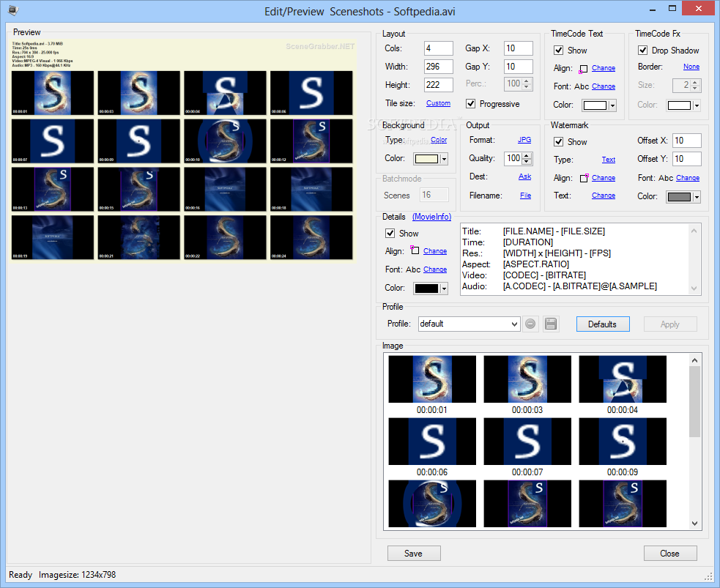This screenshot has height=588, width=720.
Task: Click the TimeCode Text align position icon
Action: click(x=583, y=69)
